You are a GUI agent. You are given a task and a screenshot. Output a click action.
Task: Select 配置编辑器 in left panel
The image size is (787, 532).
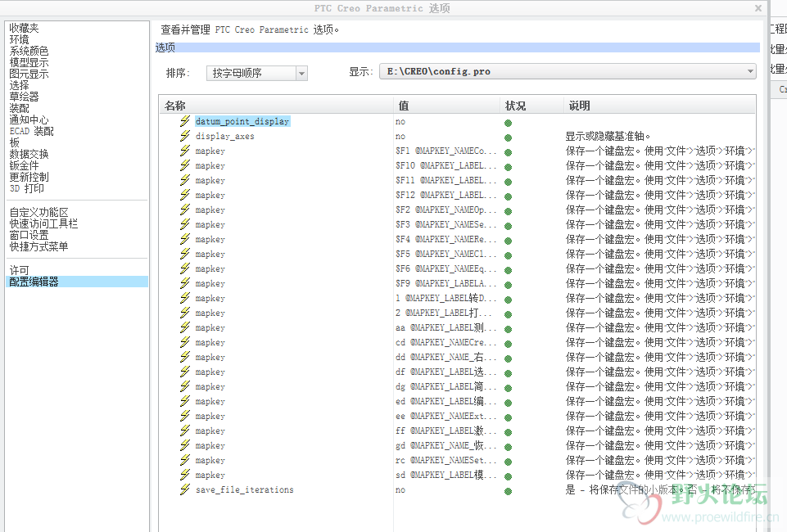click(77, 282)
